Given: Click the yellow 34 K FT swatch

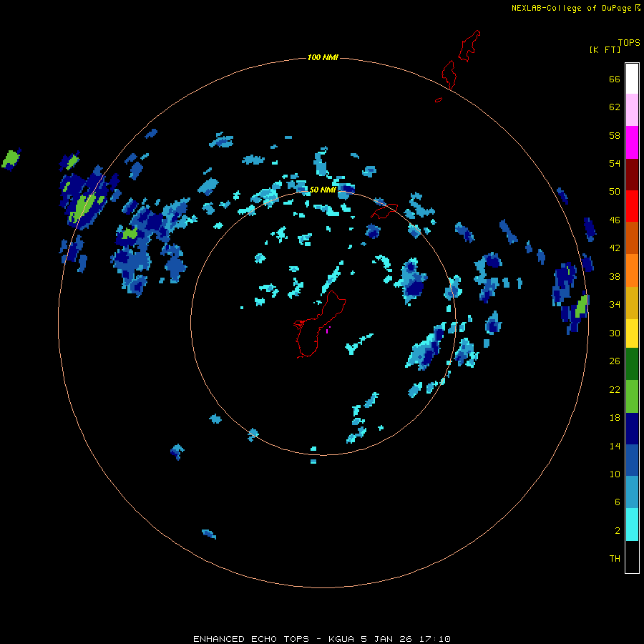Looking at the screenshot, I should pos(632,333).
